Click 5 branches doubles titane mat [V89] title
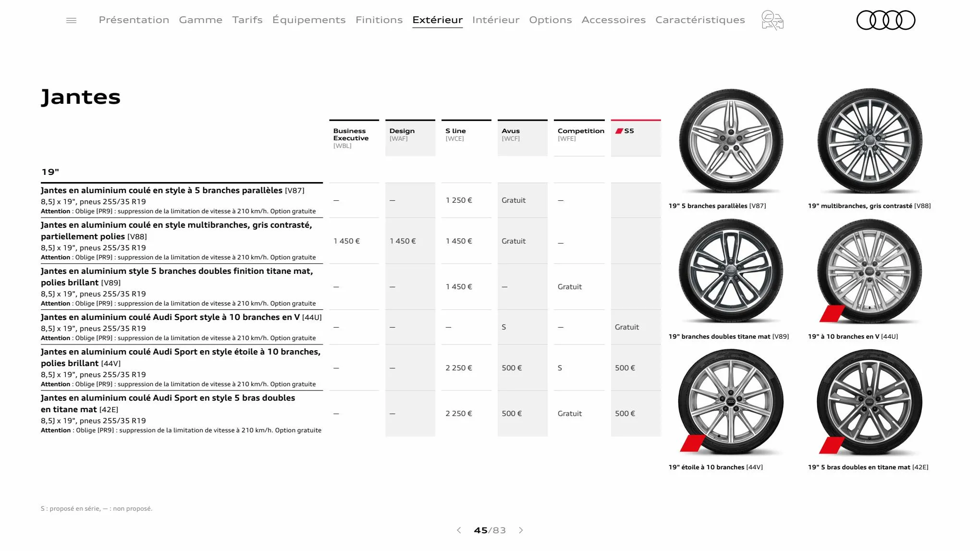 (177, 277)
